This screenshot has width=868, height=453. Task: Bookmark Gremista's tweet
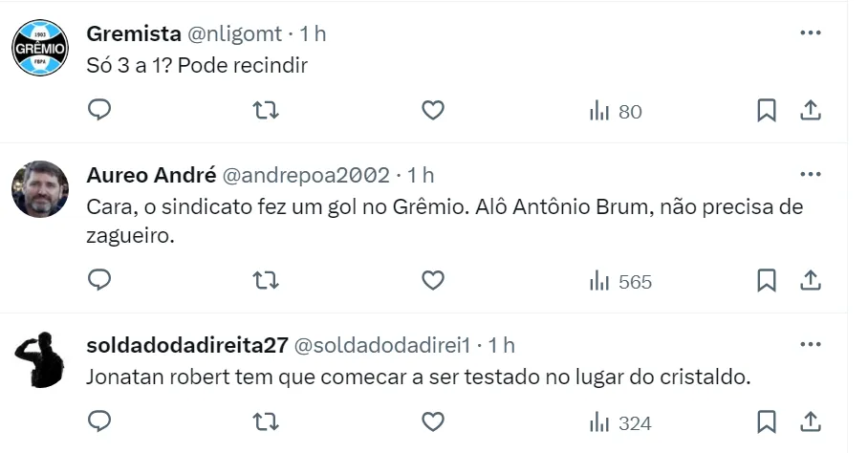tap(767, 111)
